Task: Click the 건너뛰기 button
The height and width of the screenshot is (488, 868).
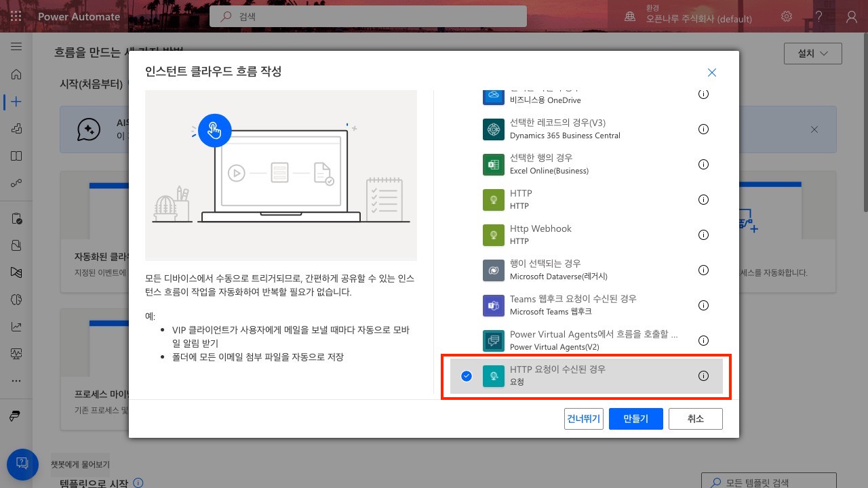Action: click(x=583, y=419)
